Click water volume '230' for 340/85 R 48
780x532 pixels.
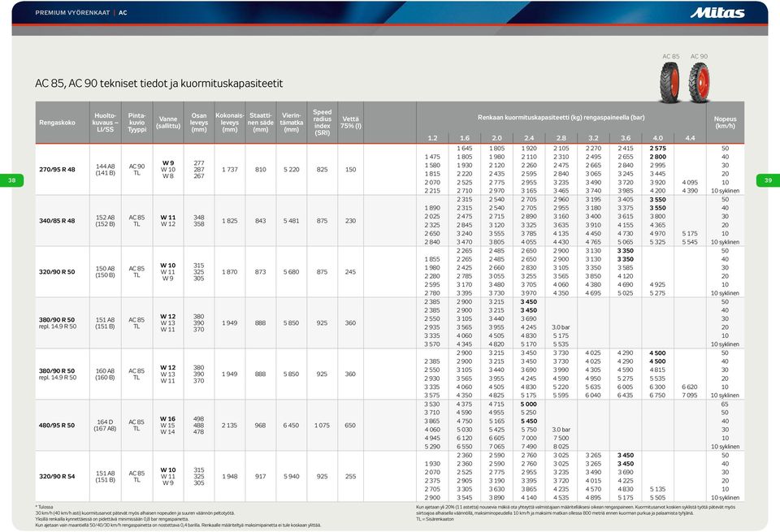coord(351,221)
